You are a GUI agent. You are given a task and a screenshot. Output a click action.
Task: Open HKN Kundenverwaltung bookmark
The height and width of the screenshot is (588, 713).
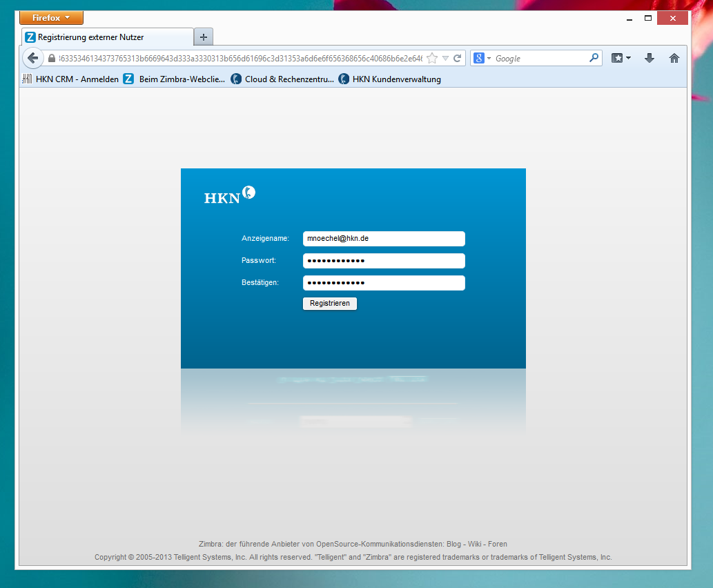pyautogui.click(x=389, y=79)
